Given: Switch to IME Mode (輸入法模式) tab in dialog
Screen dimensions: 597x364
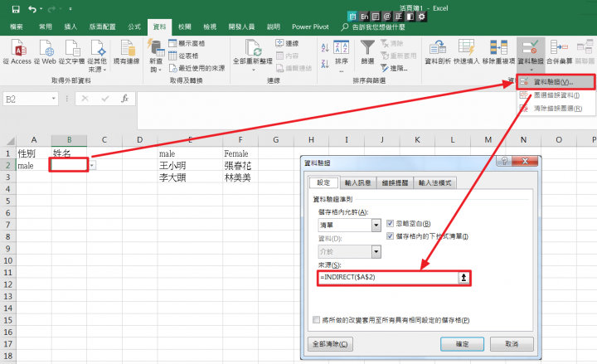Looking at the screenshot, I should click(x=434, y=182).
